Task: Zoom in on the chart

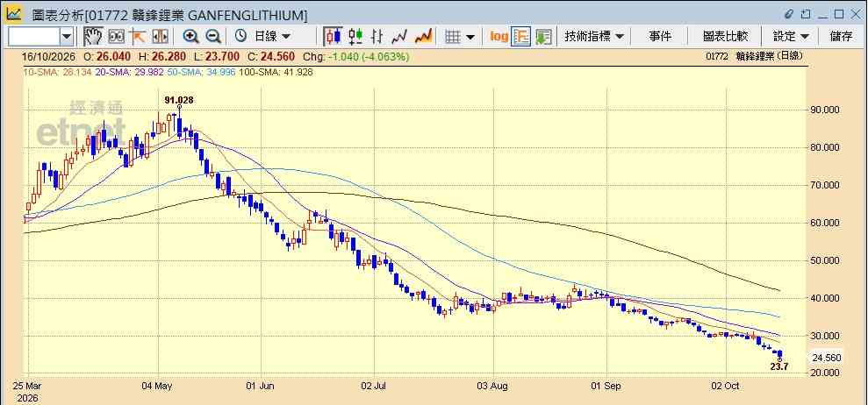Action: point(191,37)
